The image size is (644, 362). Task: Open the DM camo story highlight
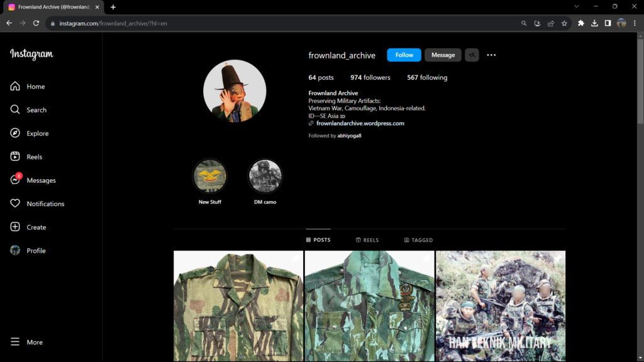pos(265,182)
